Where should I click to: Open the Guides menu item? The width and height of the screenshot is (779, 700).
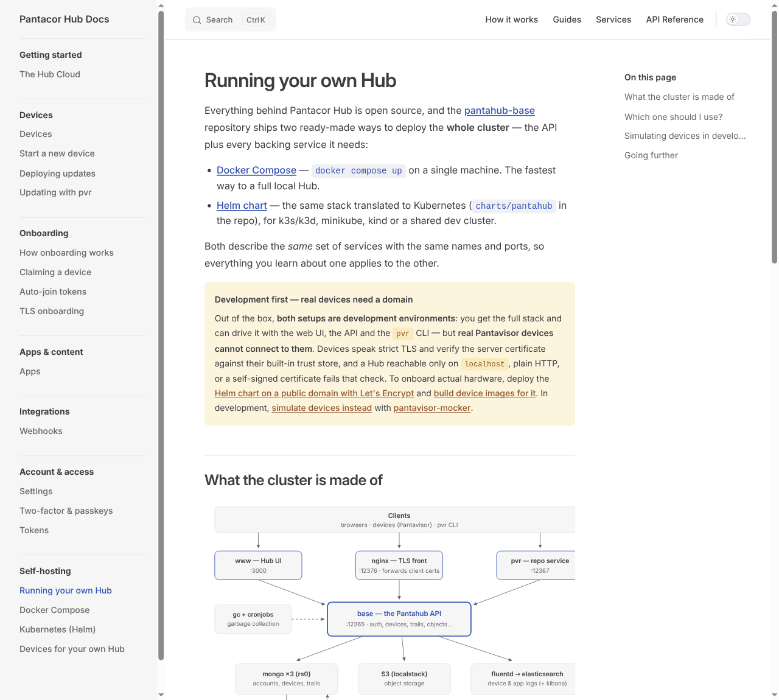pyautogui.click(x=567, y=19)
